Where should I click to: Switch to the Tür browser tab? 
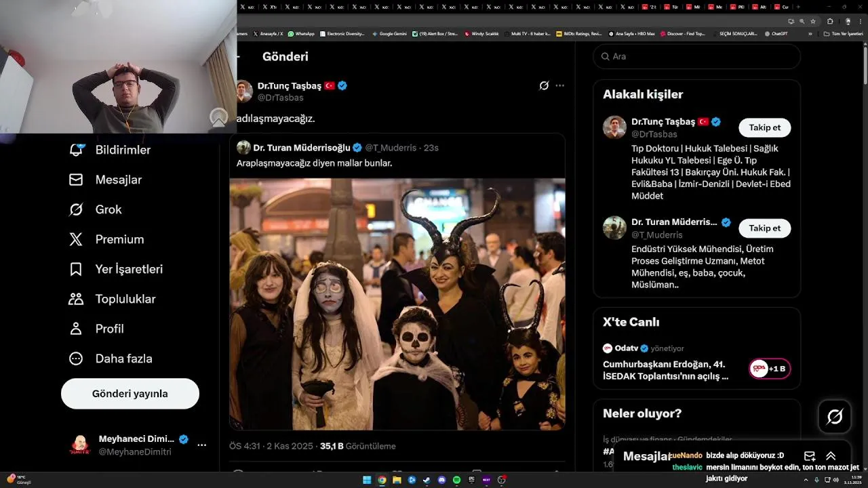pyautogui.click(x=672, y=7)
